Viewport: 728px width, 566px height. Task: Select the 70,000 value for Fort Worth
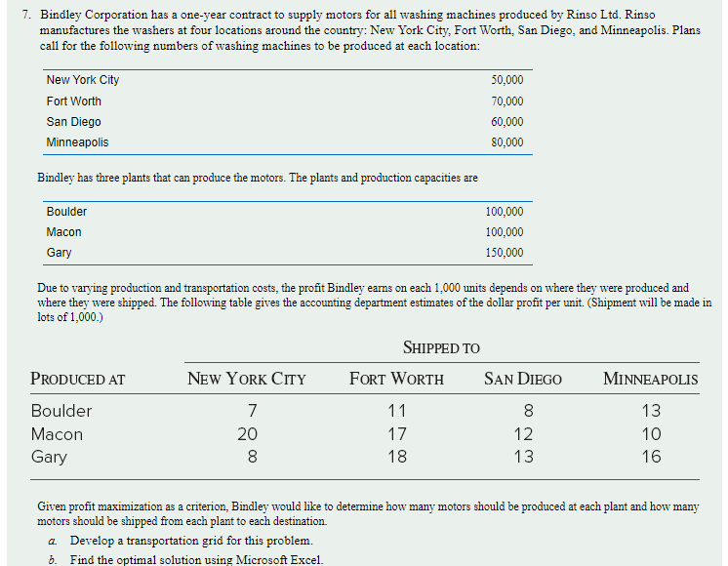pos(507,101)
